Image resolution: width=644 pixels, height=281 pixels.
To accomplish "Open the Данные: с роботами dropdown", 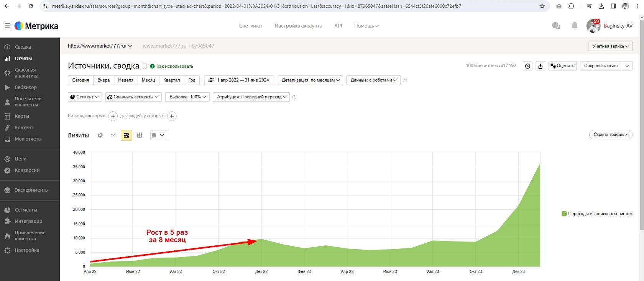I will [373, 80].
